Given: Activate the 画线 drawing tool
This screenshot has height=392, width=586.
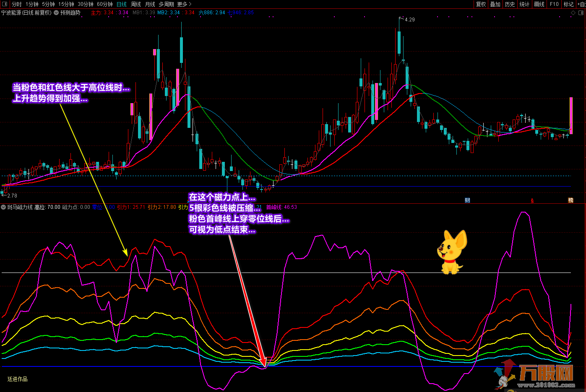Looking at the screenshot, I should (x=539, y=4).
